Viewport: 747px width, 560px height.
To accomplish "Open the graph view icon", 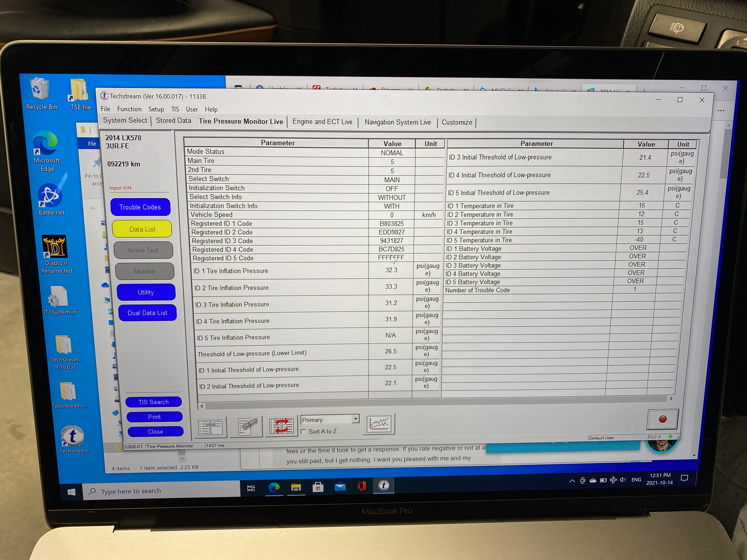I will [379, 424].
